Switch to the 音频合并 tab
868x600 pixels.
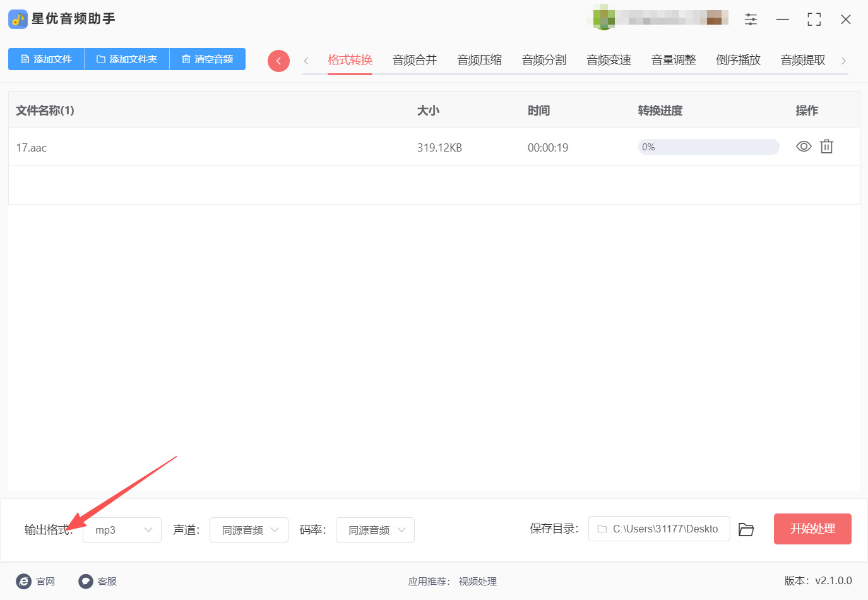pos(414,60)
